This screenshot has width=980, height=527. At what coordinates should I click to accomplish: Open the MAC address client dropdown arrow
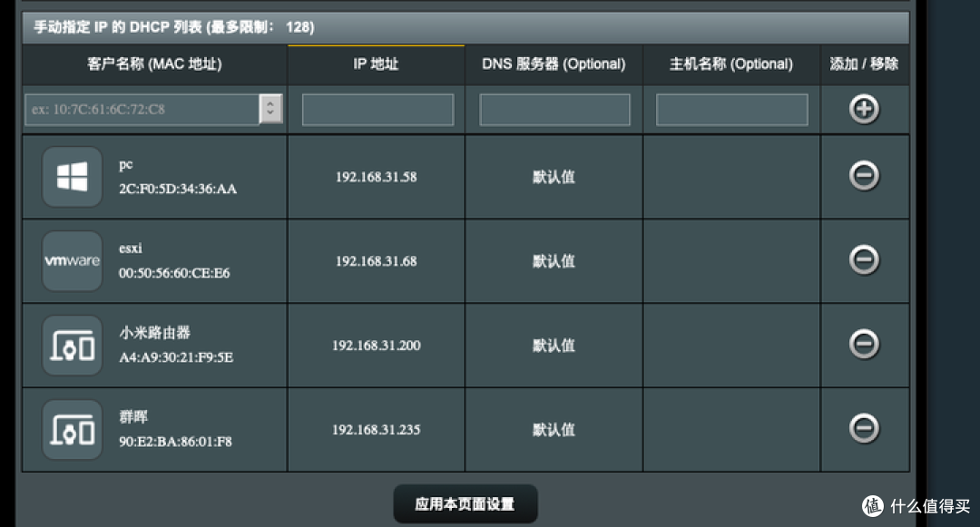(x=270, y=109)
